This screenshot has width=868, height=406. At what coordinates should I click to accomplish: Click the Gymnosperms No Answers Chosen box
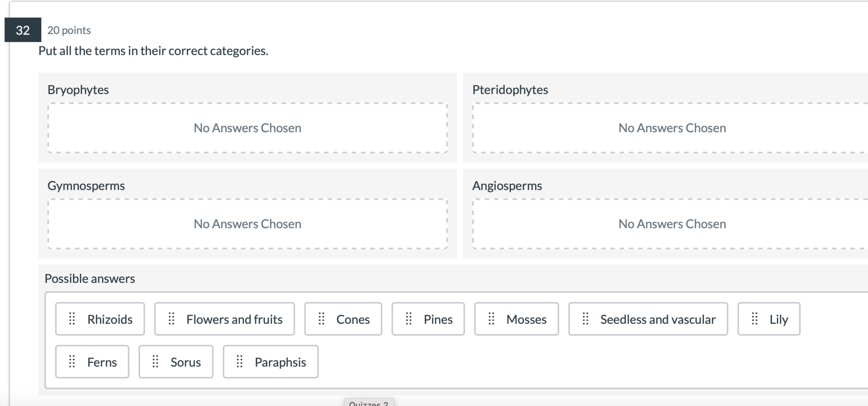point(247,224)
